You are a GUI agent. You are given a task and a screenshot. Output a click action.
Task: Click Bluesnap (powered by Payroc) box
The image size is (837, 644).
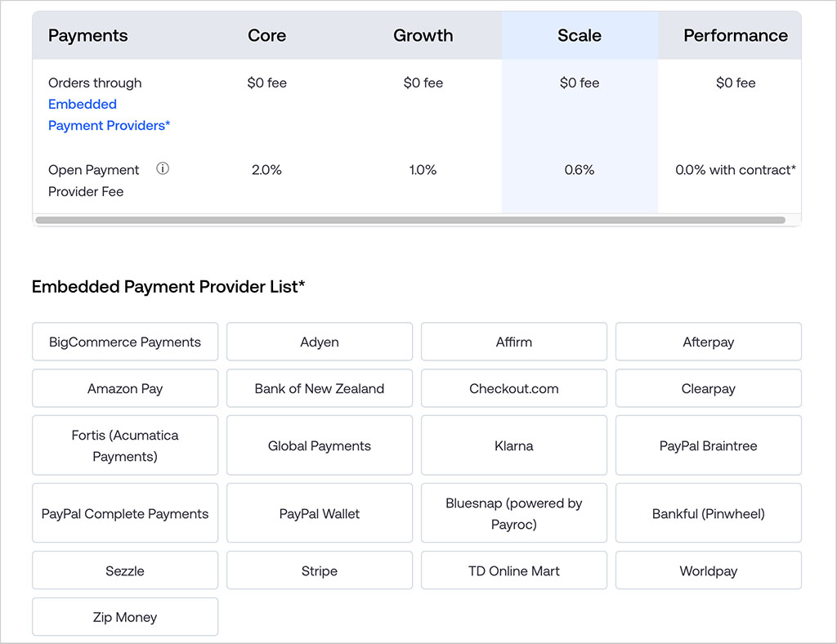tap(513, 512)
